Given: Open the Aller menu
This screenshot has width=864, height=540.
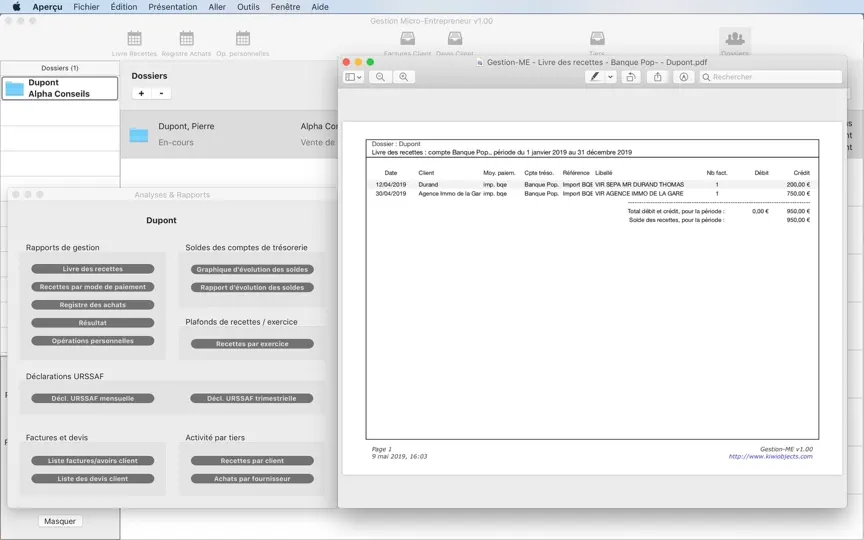Looking at the screenshot, I should (x=217, y=7).
